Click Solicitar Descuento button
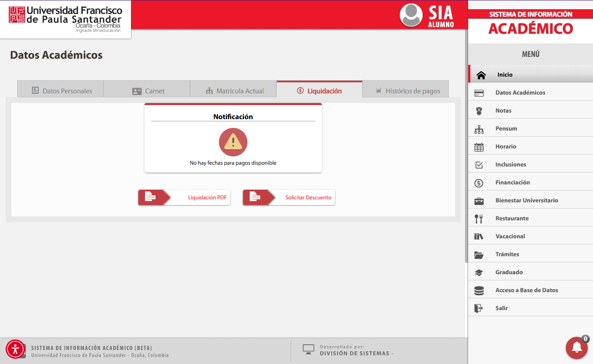593x364 pixels. [x=289, y=198]
